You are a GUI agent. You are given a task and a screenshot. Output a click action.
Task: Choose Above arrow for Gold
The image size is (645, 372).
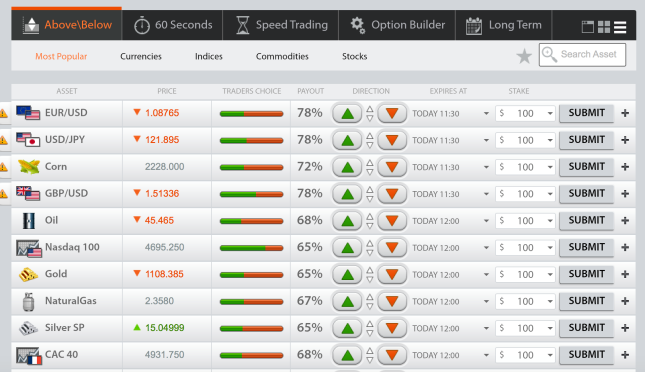pyautogui.click(x=347, y=274)
